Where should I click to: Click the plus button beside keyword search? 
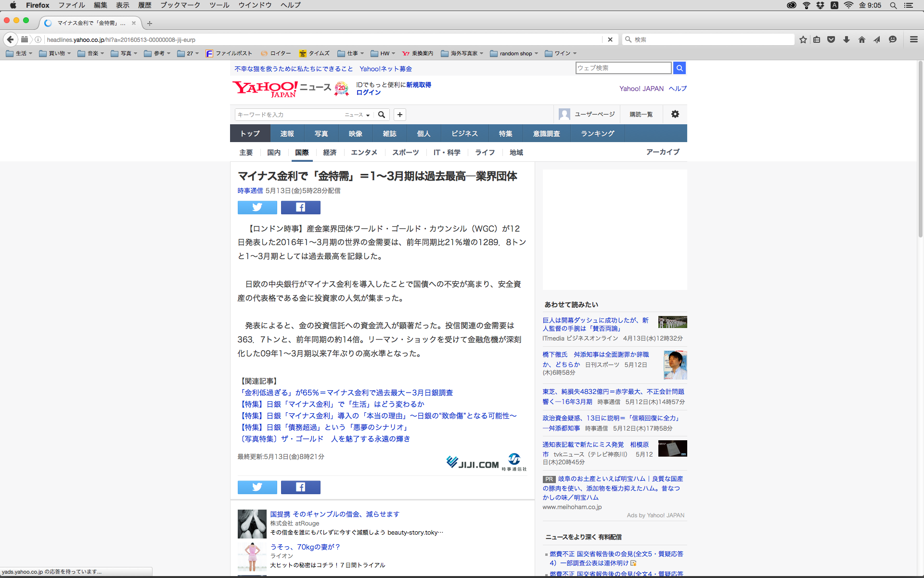tap(399, 115)
